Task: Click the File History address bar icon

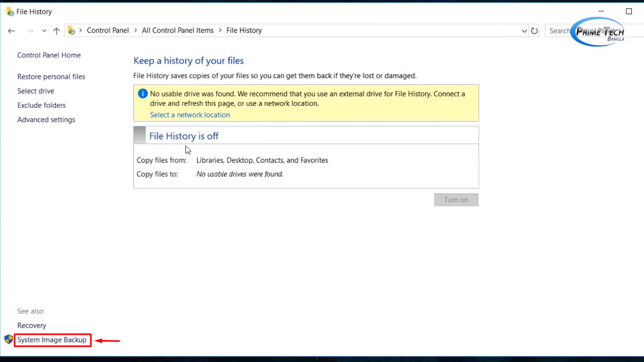Action: (x=71, y=30)
